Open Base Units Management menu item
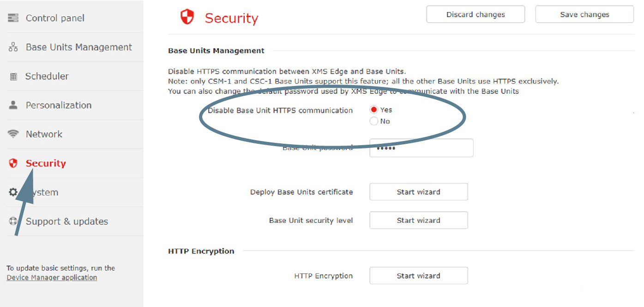This screenshot has height=307, width=644. click(79, 47)
